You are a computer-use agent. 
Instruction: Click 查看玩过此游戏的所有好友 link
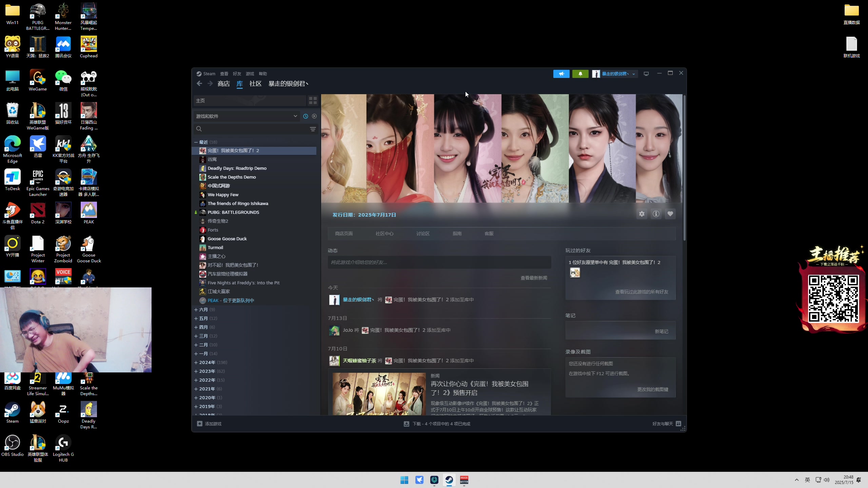coord(642,292)
